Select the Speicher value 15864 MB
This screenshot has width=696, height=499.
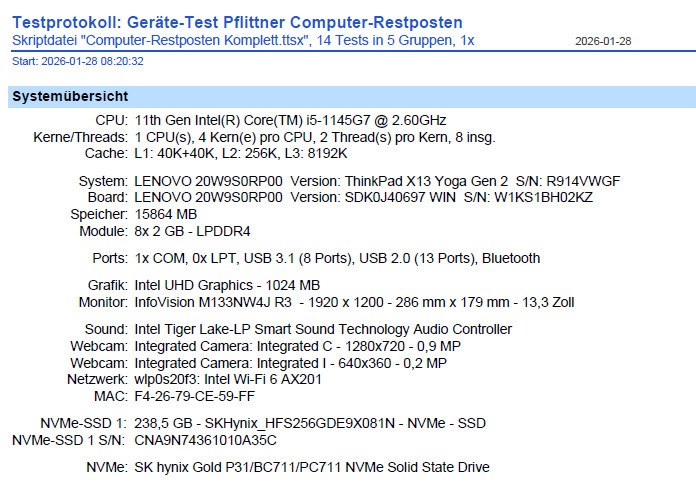pos(166,214)
